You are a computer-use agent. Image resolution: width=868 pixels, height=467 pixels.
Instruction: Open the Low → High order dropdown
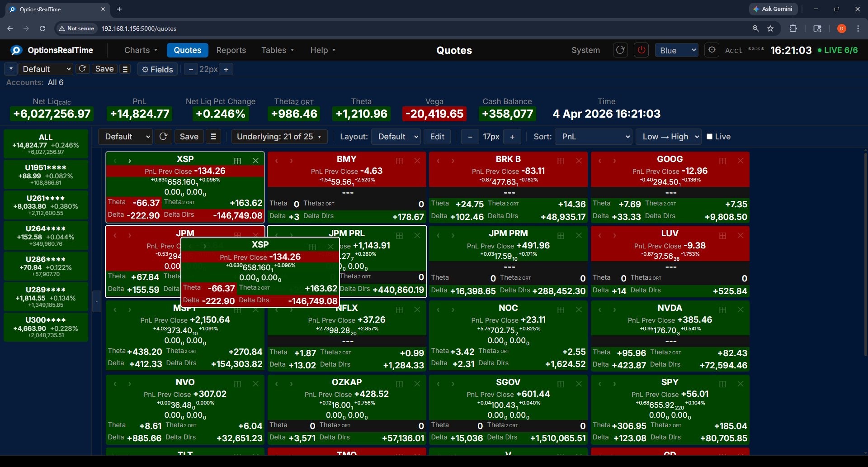(669, 137)
